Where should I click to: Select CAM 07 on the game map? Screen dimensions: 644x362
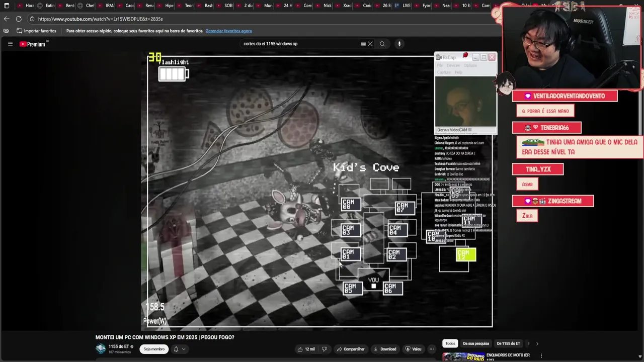point(405,208)
